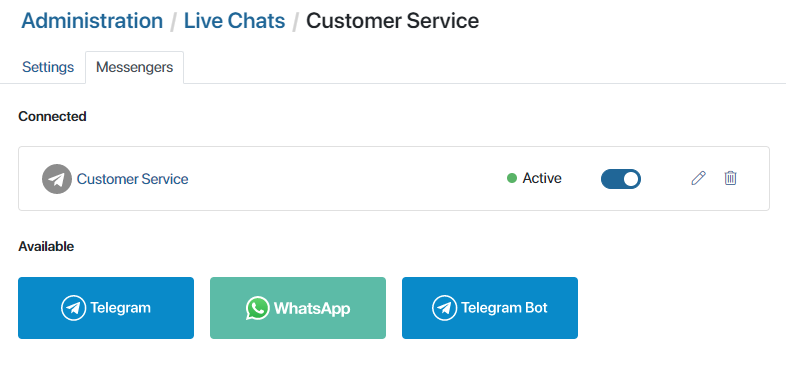
Task: Delete Customer Service messenger with trash icon
Action: pos(730,178)
